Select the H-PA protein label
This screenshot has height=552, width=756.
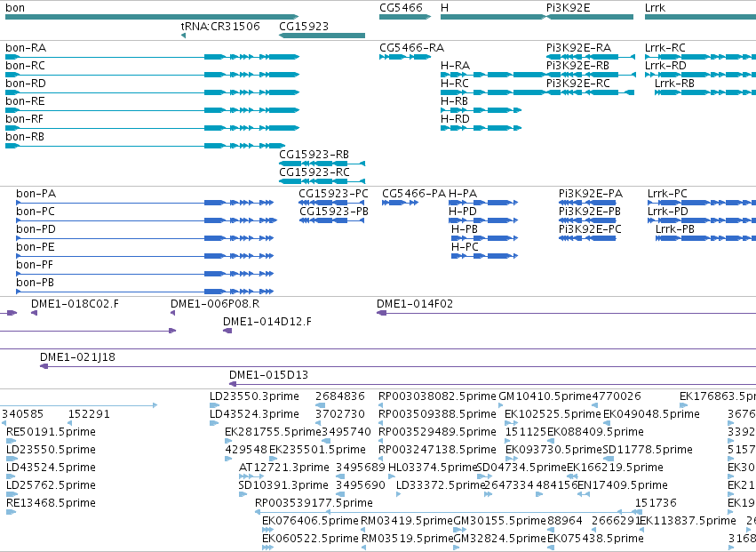(463, 194)
